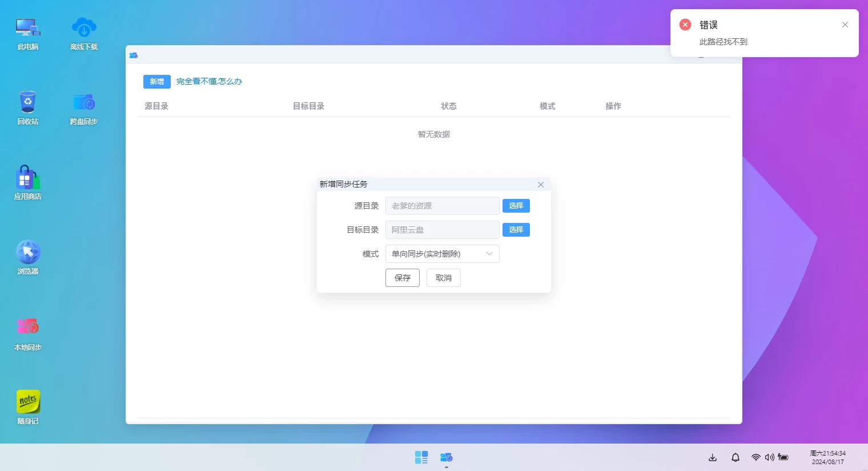
Task: Click the volume icon in the tray
Action: (x=769, y=457)
